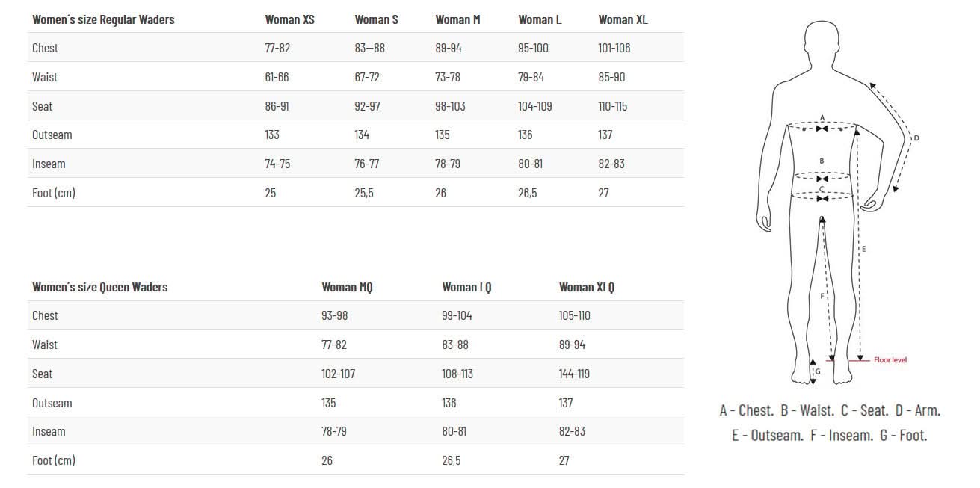Click waist marker B on body diagram
The image size is (980, 488).
pyautogui.click(x=822, y=161)
